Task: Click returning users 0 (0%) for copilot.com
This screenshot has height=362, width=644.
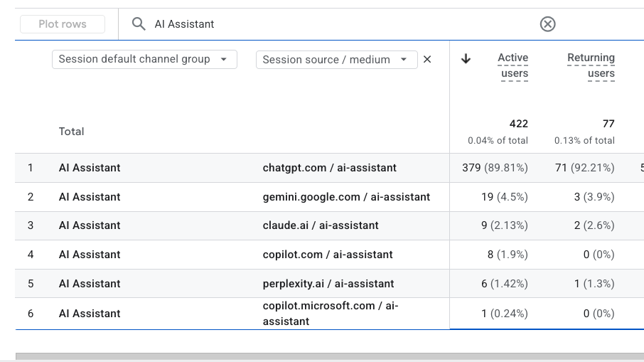Action: coord(599,255)
